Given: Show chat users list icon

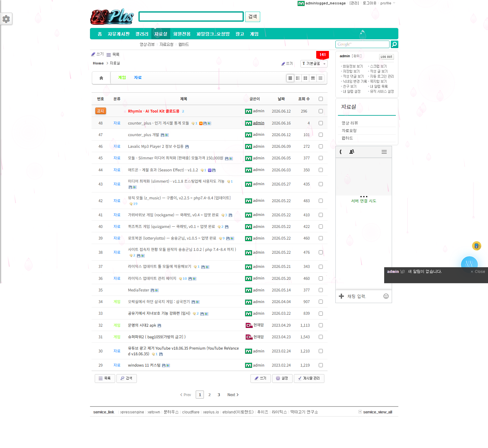Looking at the screenshot, I should (x=352, y=152).
